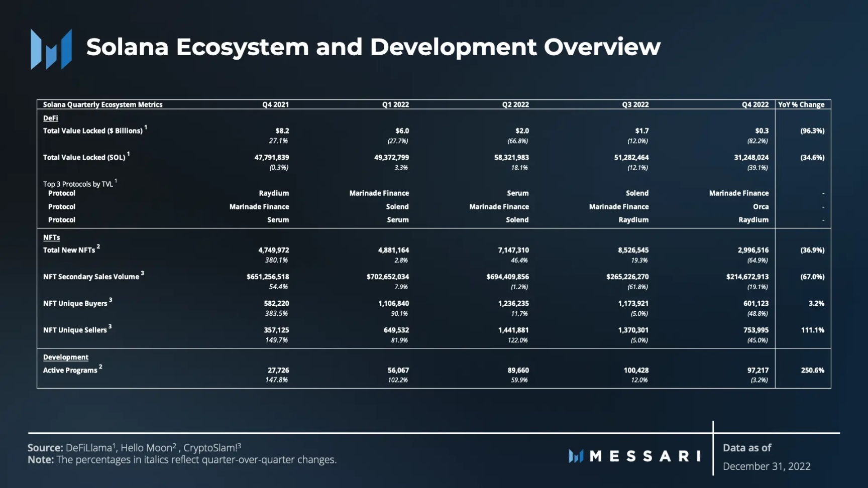Select the 58,321,983 SOL TVL value
This screenshot has height=488, width=868.
point(511,157)
